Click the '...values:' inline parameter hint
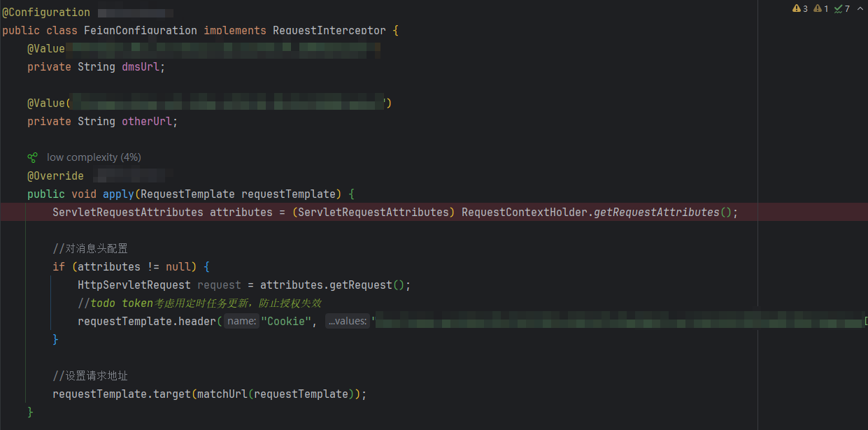 point(348,321)
